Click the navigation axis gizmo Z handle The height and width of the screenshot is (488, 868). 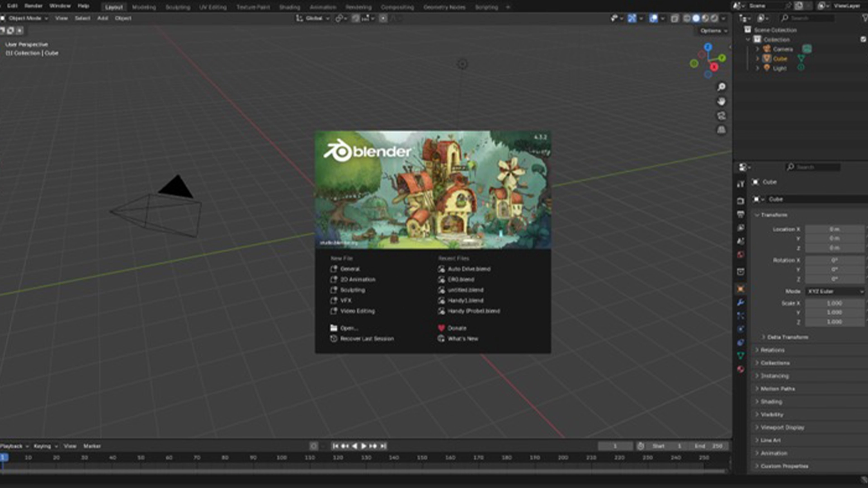pyautogui.click(x=708, y=47)
